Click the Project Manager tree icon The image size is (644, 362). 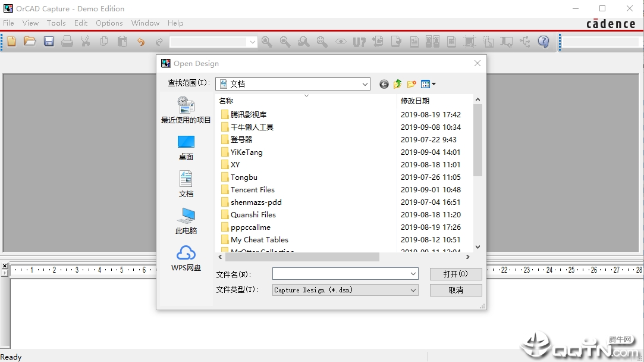[525, 42]
